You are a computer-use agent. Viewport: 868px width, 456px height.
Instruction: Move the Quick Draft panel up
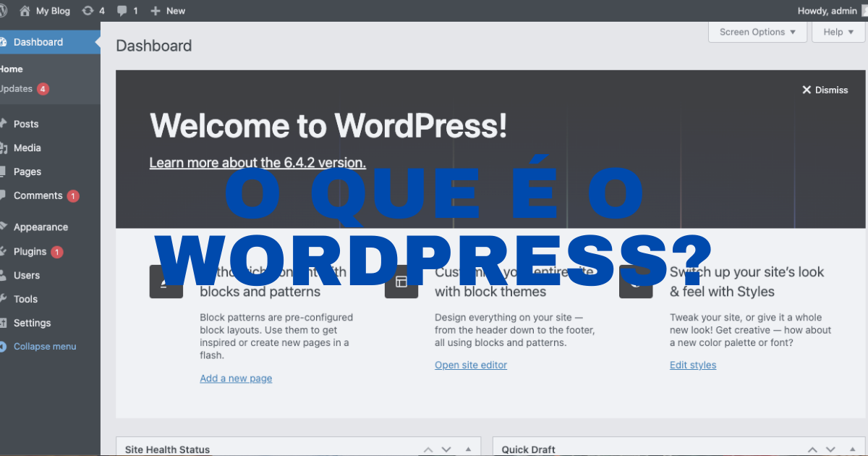tap(811, 449)
